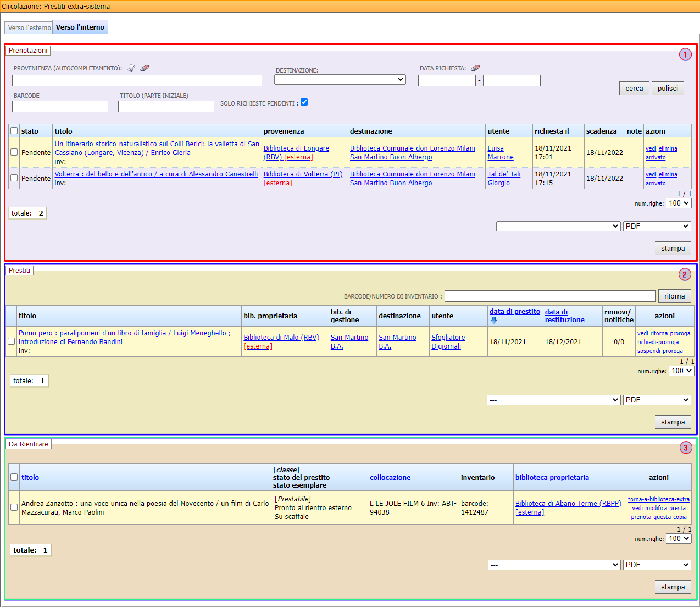Open the PDF export format dropdown in Prenotazioni
The image size is (700, 607).
[657, 226]
